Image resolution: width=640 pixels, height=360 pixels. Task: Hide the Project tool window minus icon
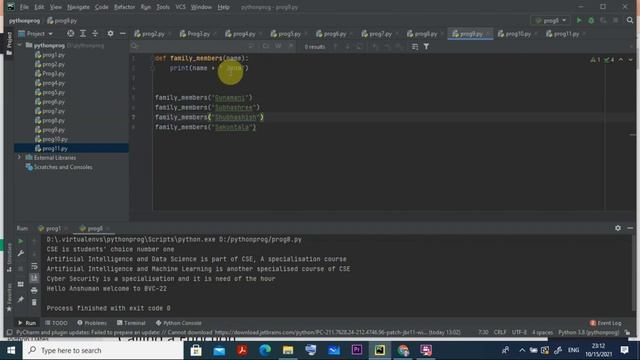point(122,33)
